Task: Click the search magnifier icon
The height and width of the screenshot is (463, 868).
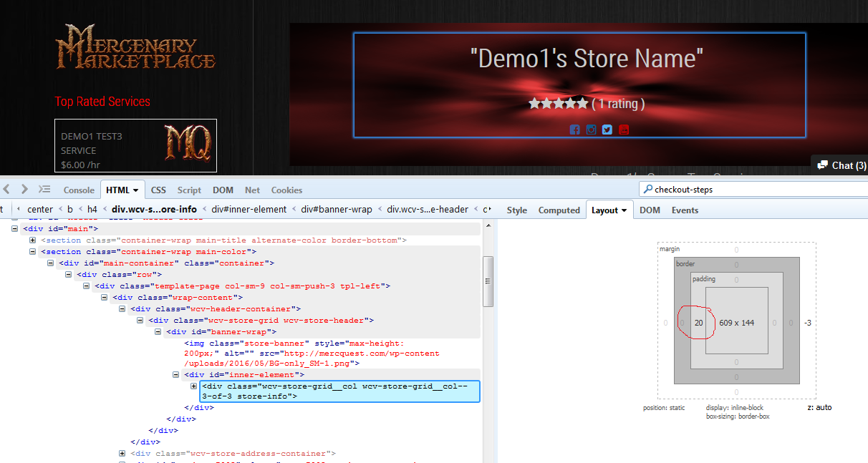Action: pyautogui.click(x=647, y=190)
